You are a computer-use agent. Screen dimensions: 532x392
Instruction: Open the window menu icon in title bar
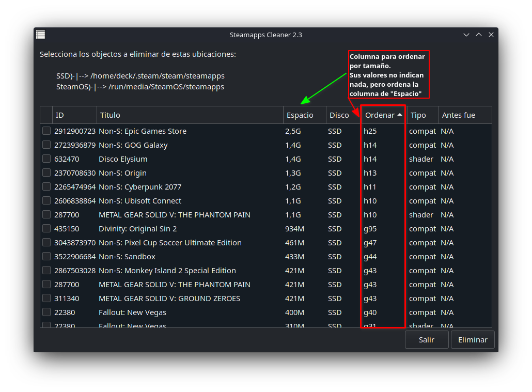pyautogui.click(x=41, y=35)
